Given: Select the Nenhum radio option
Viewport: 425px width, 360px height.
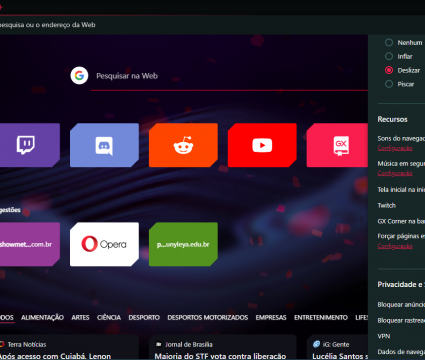Looking at the screenshot, I should coord(389,42).
